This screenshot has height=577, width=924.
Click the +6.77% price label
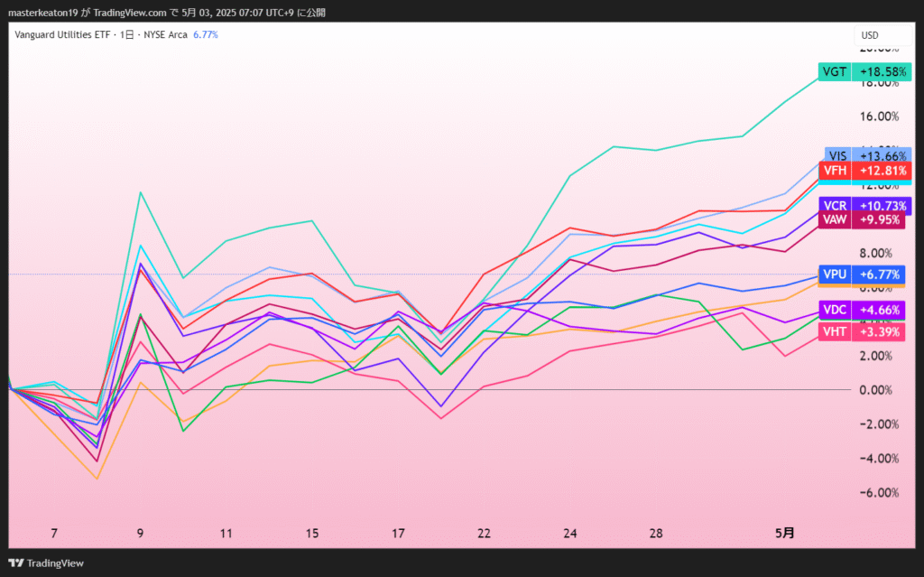click(x=879, y=275)
